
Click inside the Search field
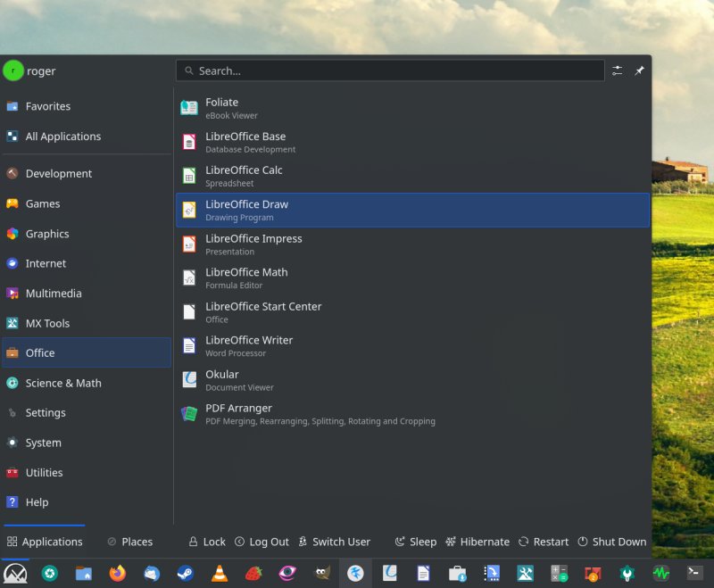coord(390,70)
